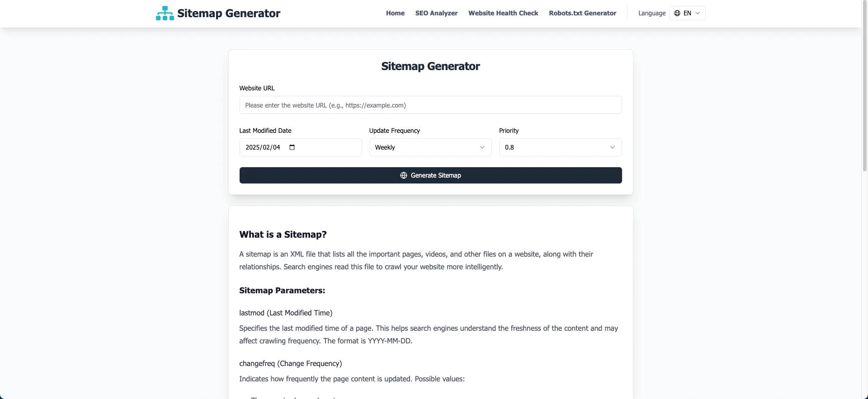Click the Update Frequency dropdown arrow
This screenshot has width=868, height=399.
click(482, 147)
